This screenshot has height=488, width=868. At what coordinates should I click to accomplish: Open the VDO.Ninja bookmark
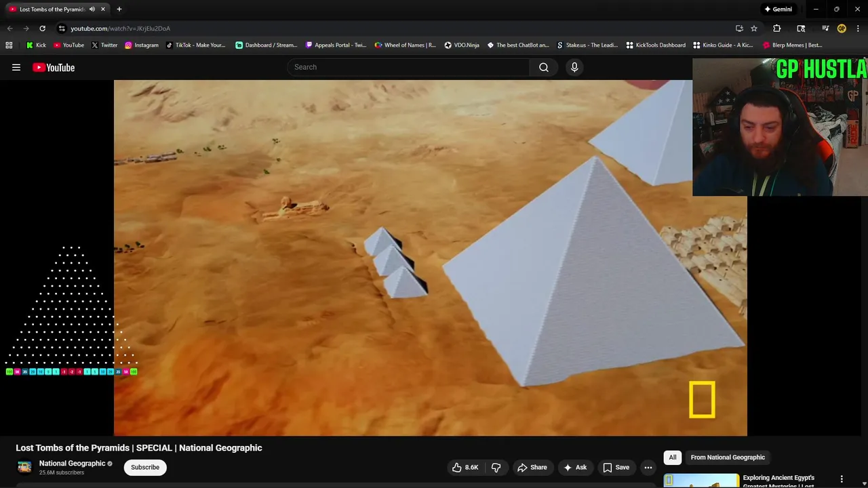click(x=461, y=45)
